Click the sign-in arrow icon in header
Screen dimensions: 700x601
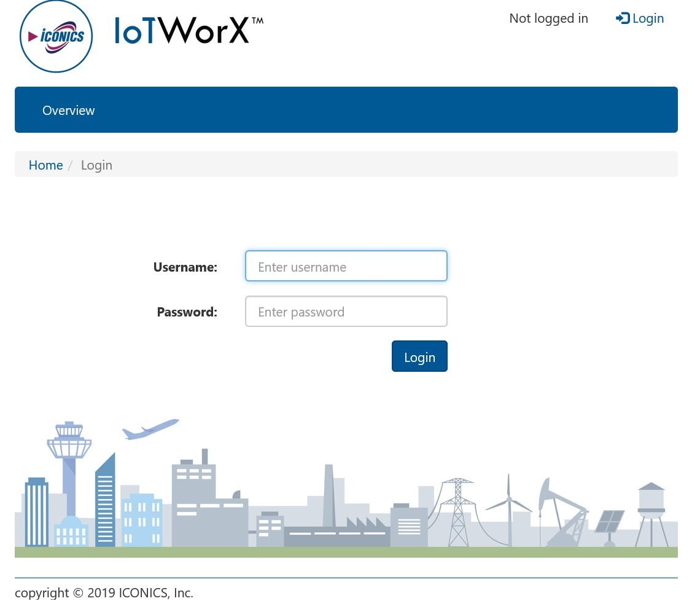point(622,18)
